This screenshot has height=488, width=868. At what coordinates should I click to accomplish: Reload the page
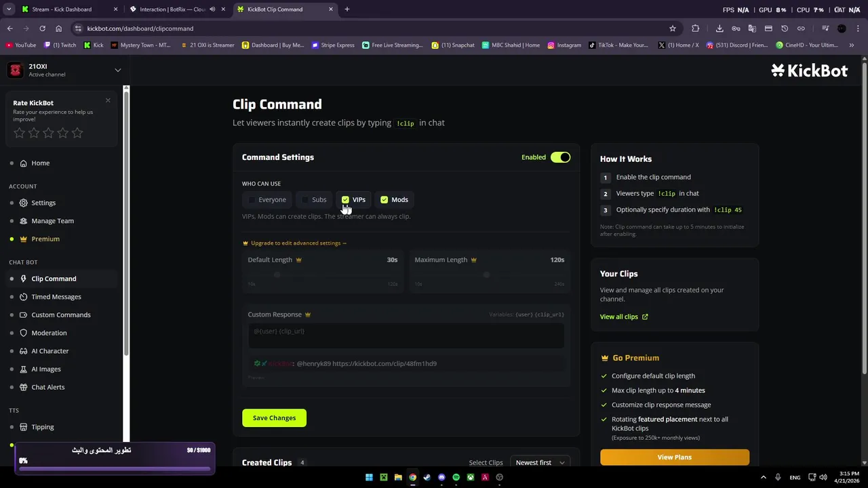pyautogui.click(x=42, y=28)
